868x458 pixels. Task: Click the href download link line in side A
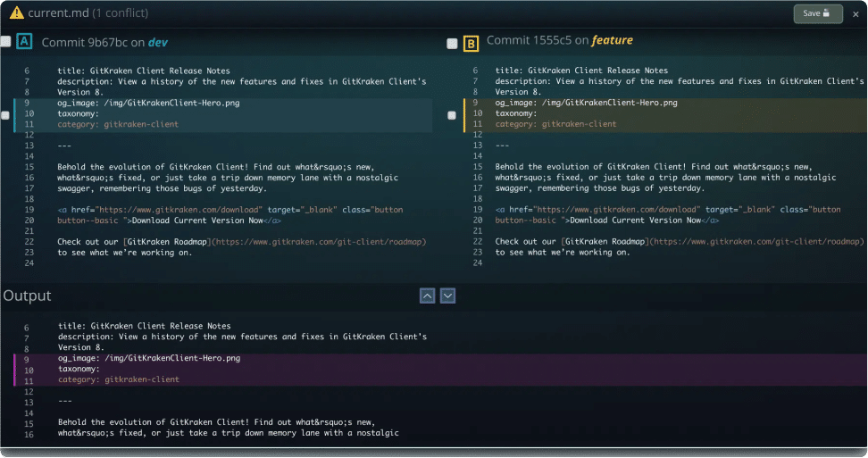click(x=230, y=210)
